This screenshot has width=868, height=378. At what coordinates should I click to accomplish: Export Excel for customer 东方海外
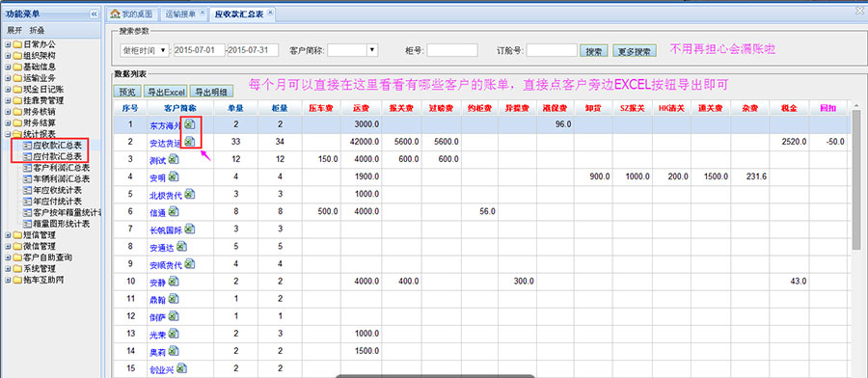point(189,125)
